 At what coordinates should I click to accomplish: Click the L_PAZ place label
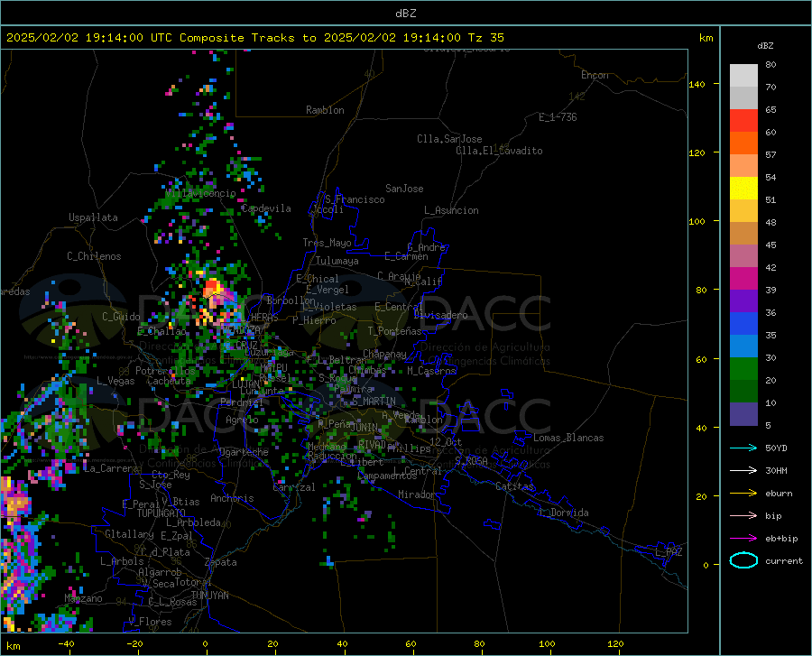(x=669, y=552)
